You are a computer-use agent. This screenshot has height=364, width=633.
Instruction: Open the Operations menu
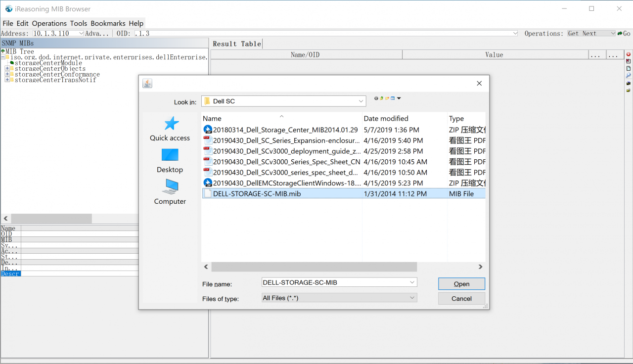tap(49, 23)
